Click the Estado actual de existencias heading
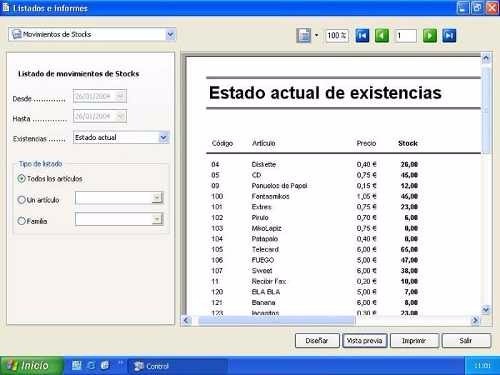The width and height of the screenshot is (500, 375). tap(325, 93)
